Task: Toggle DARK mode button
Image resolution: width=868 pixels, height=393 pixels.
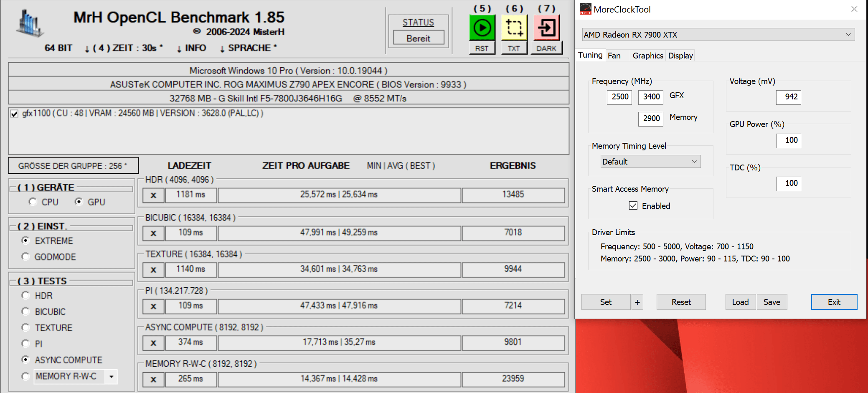Action: [546, 48]
